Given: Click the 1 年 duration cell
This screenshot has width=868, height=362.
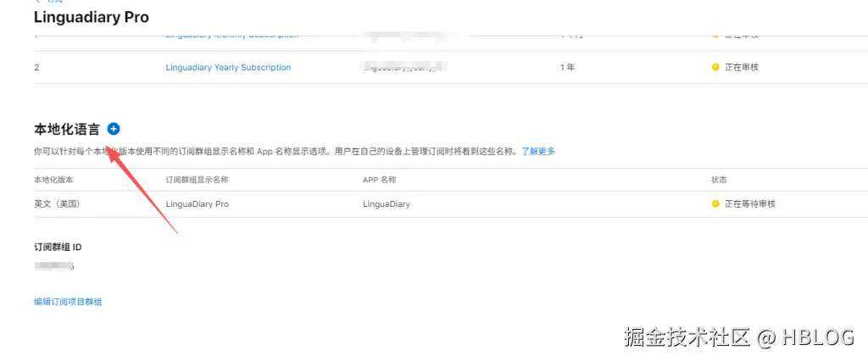Looking at the screenshot, I should [x=567, y=68].
